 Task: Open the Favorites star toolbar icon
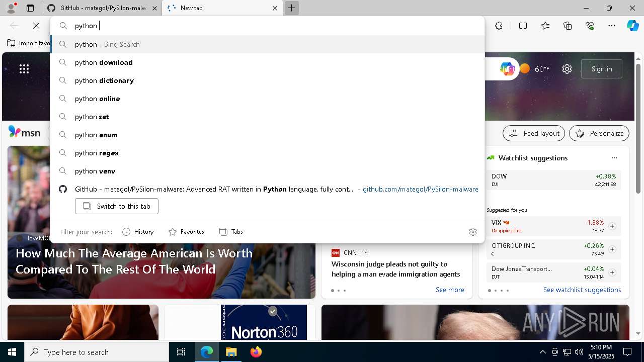545,26
